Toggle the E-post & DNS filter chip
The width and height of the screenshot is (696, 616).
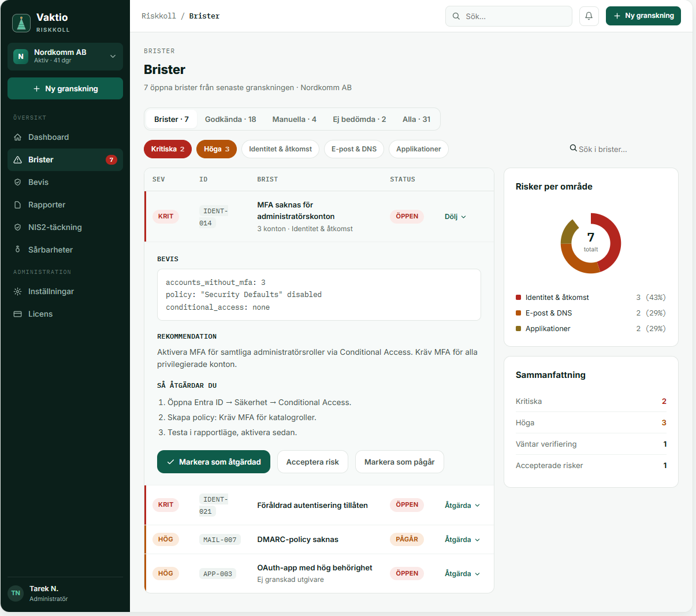(x=354, y=149)
